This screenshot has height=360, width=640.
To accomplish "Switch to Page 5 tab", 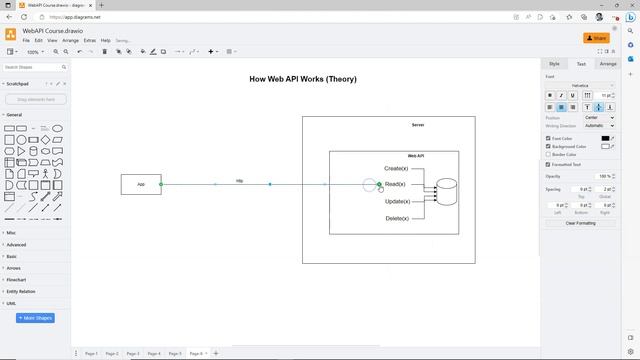I will [x=175, y=353].
